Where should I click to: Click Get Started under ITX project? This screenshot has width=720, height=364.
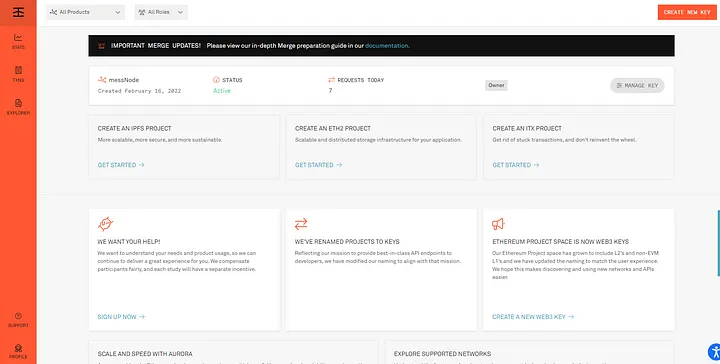pos(516,165)
